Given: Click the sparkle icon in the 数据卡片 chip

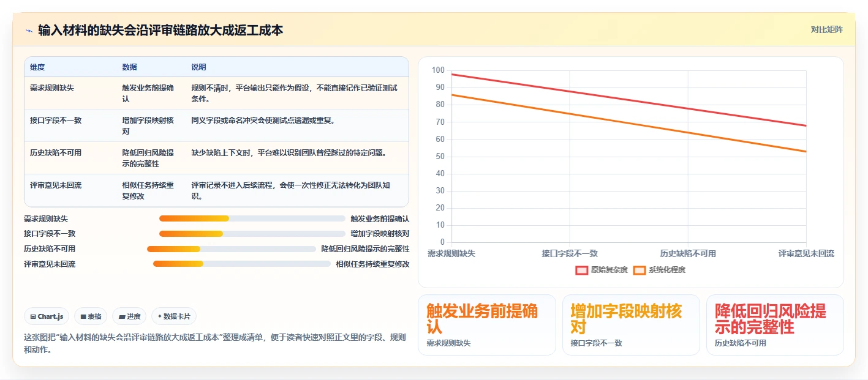Looking at the screenshot, I should 160,316.
